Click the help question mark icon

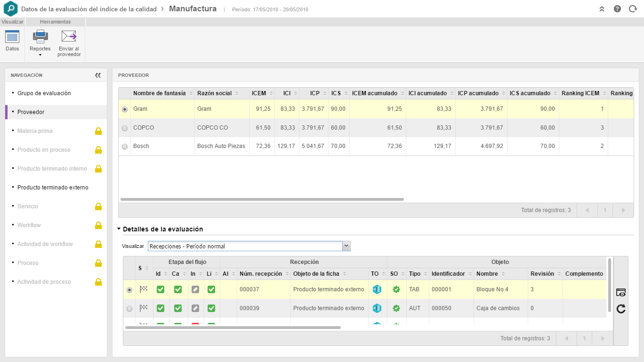point(617,9)
